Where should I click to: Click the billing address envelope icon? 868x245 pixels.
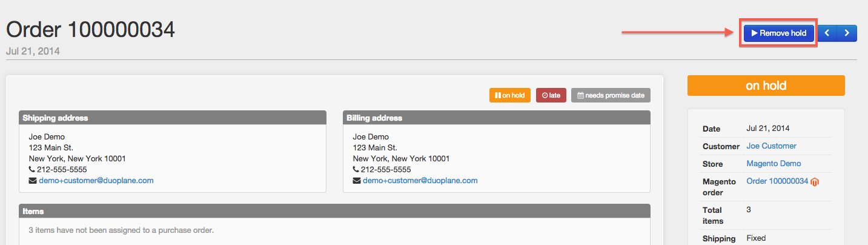(357, 181)
